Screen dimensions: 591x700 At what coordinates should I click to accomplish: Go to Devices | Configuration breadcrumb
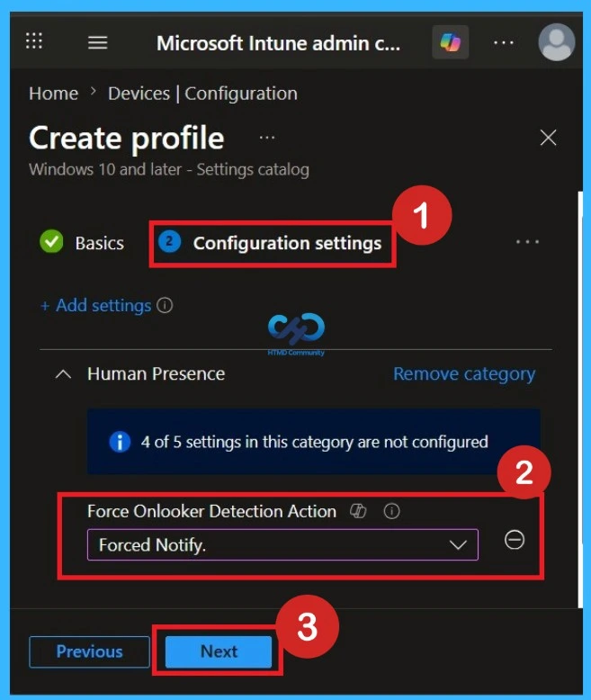pyautogui.click(x=202, y=94)
